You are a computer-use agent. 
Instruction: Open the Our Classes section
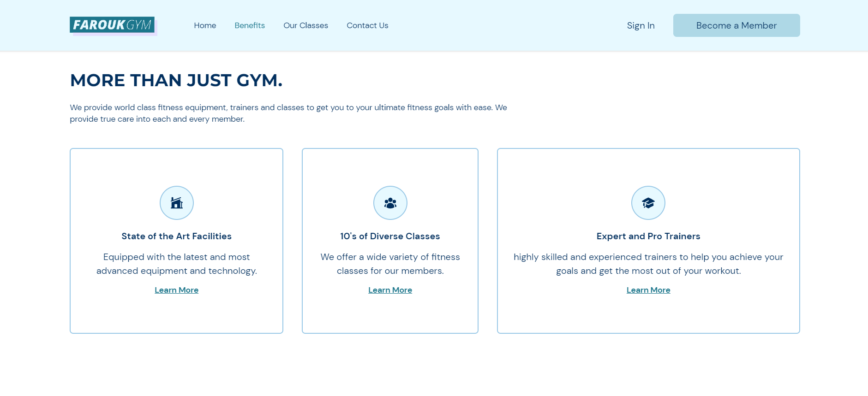tap(305, 25)
